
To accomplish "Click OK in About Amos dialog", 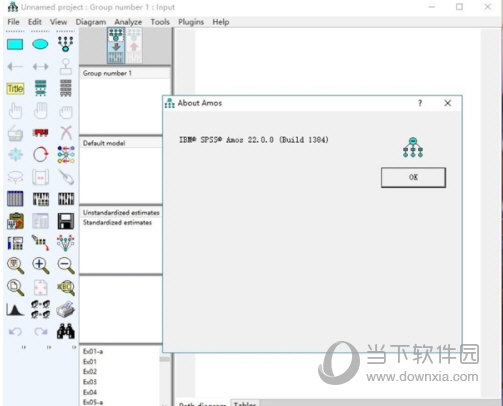I will point(413,177).
